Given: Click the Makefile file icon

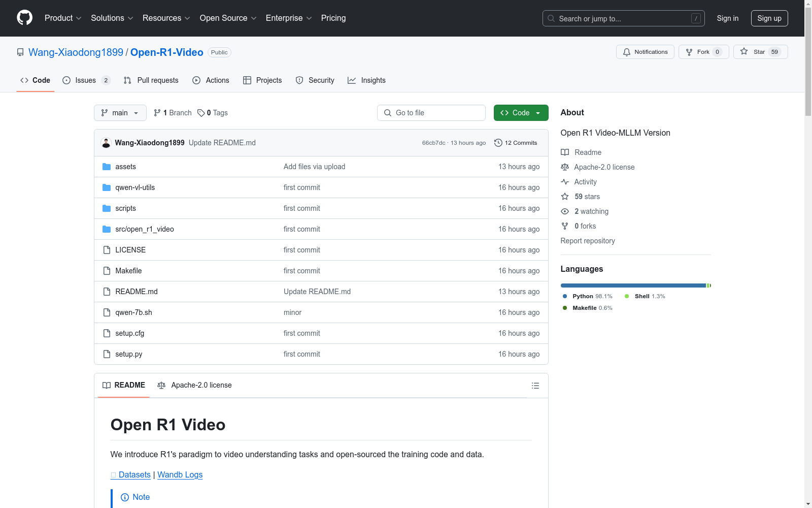Looking at the screenshot, I should click(107, 271).
